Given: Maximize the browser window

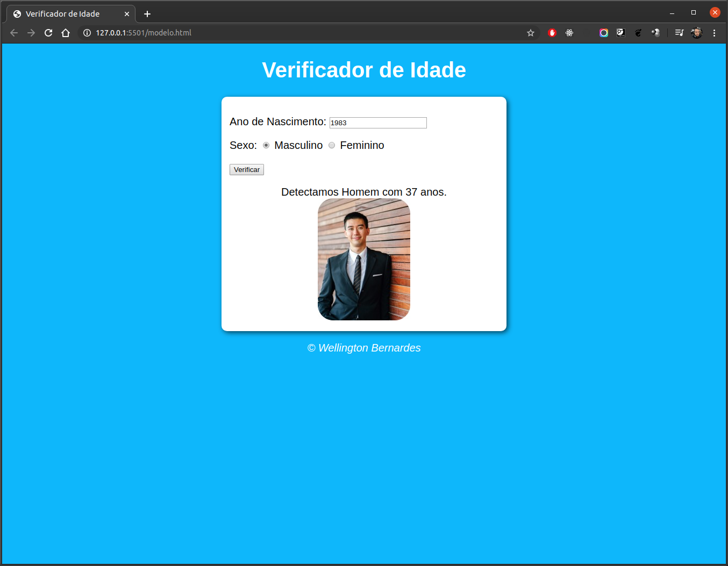Looking at the screenshot, I should click(694, 12).
